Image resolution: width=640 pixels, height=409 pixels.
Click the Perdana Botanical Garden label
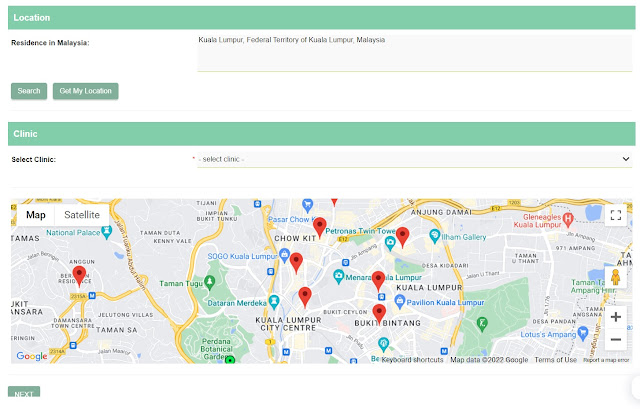coord(216,349)
